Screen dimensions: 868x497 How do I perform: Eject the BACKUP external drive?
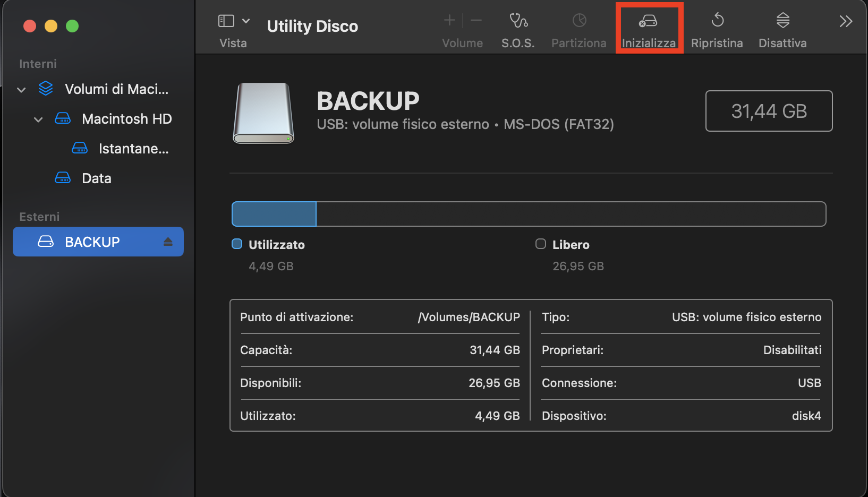click(x=168, y=242)
